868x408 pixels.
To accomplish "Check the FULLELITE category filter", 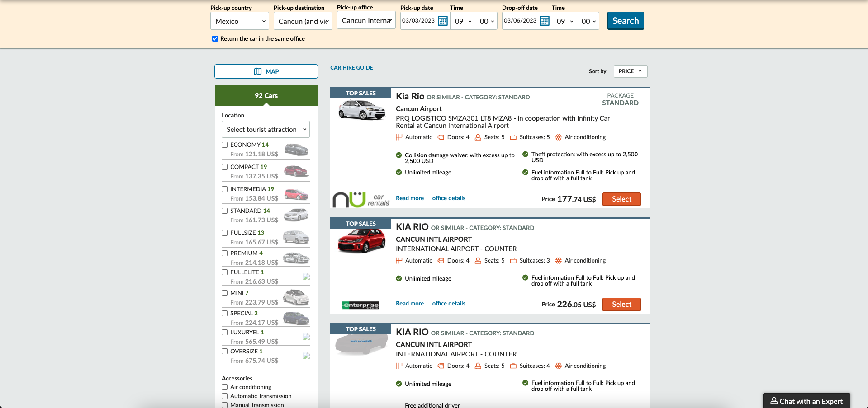I will tap(224, 272).
